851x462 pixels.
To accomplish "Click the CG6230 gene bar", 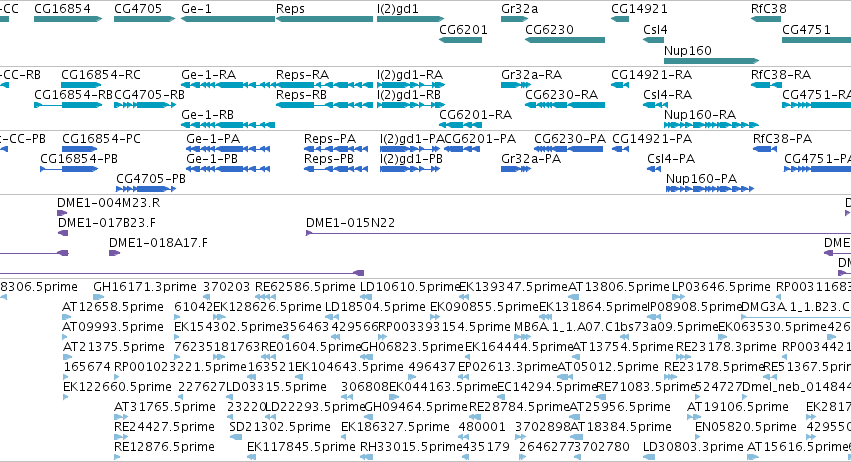I will (x=565, y=40).
